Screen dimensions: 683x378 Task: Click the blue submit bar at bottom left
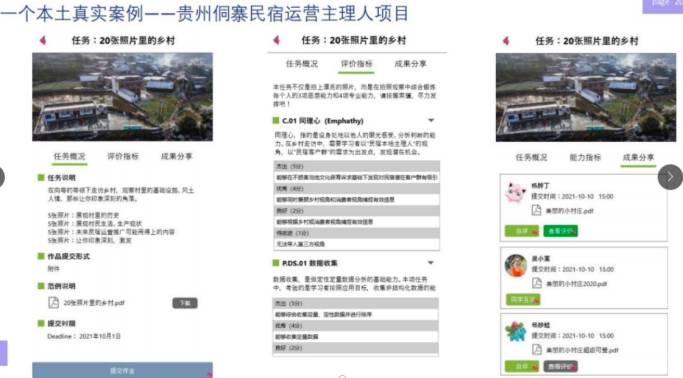coord(122,370)
